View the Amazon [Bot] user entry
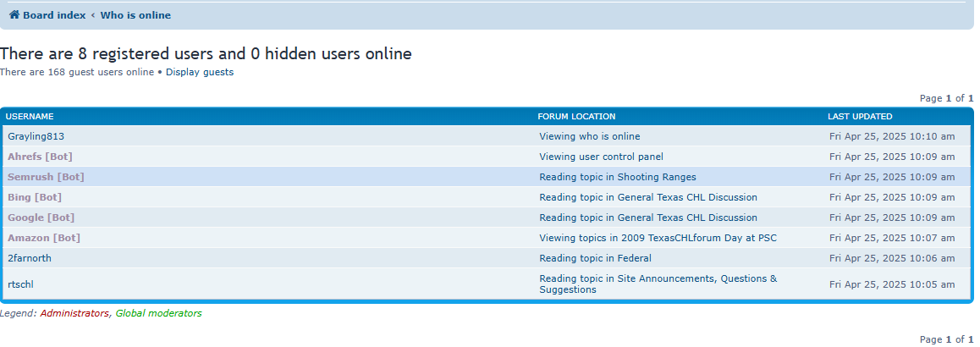This screenshot has width=980, height=347. click(x=44, y=238)
